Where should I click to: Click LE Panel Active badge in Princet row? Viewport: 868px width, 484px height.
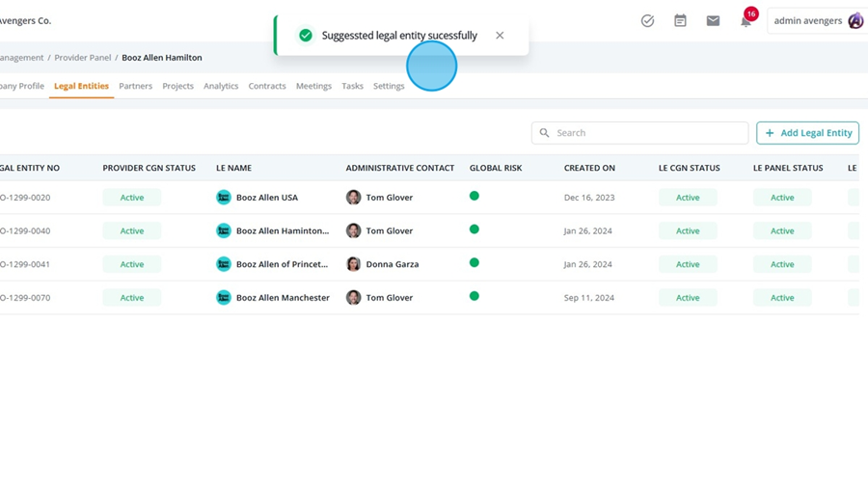pyautogui.click(x=782, y=264)
